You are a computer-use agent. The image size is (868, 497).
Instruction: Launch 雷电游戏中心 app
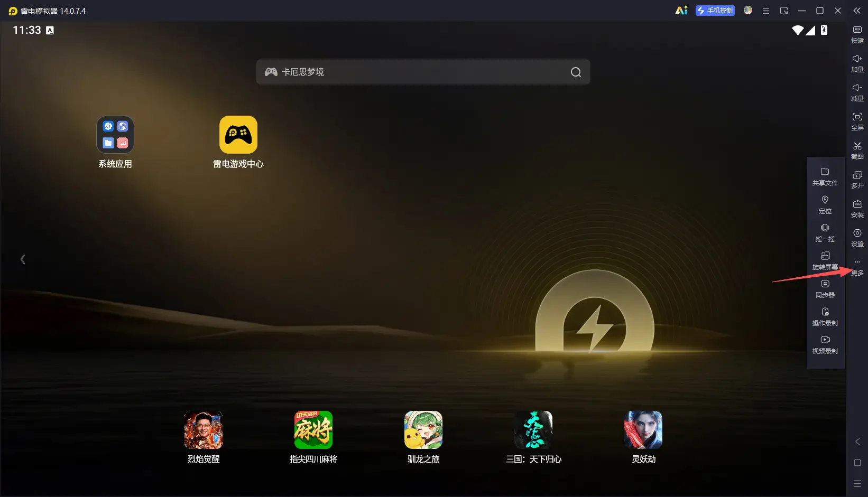(x=238, y=143)
